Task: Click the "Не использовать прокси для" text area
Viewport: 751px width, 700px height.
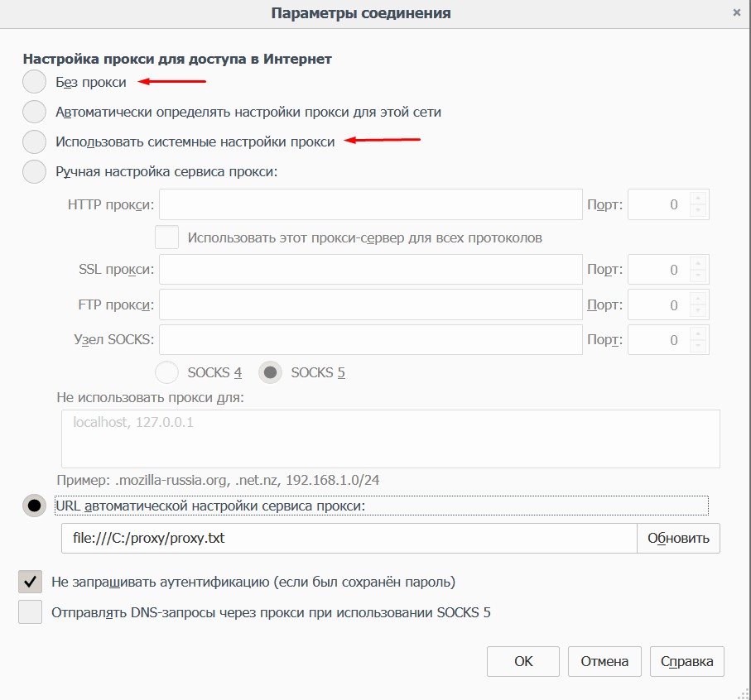Action: pos(390,439)
